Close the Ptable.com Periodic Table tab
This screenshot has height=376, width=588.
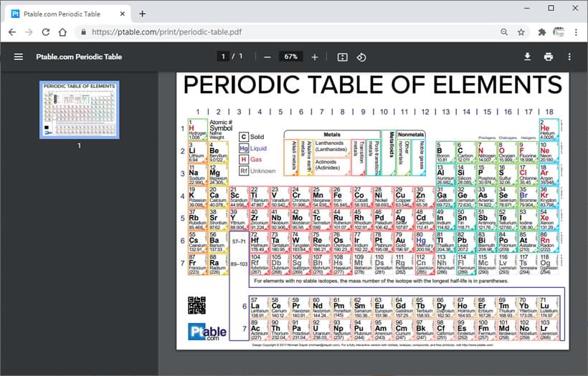point(122,14)
